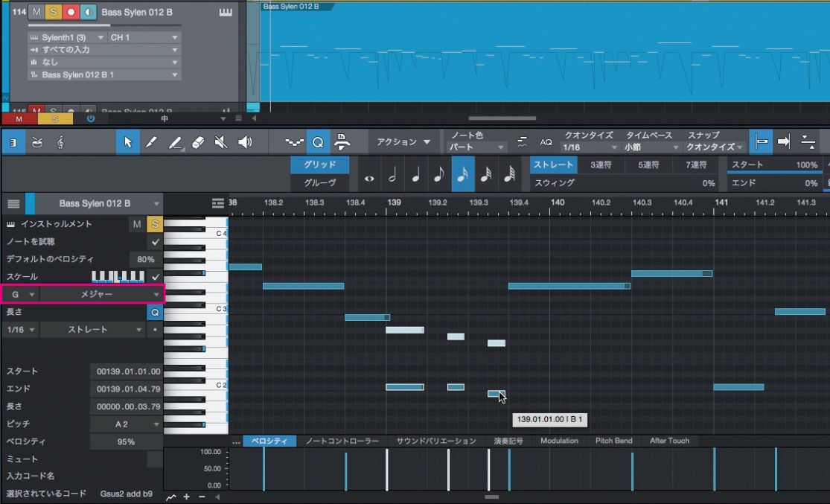Click keyboard icon on track 114

(x=226, y=12)
